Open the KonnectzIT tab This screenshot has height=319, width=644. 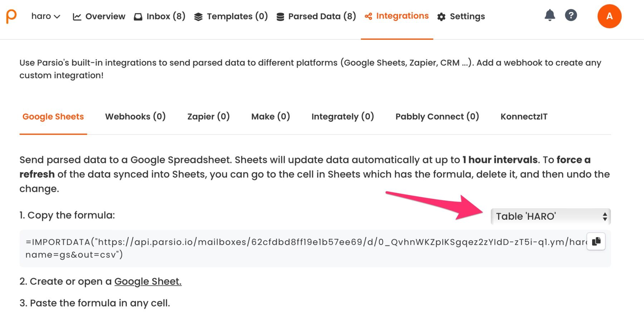pyautogui.click(x=524, y=117)
